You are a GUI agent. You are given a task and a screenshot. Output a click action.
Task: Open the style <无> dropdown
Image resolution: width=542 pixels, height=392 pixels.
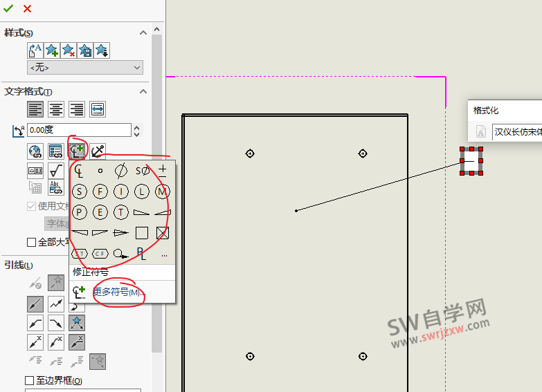pos(85,67)
